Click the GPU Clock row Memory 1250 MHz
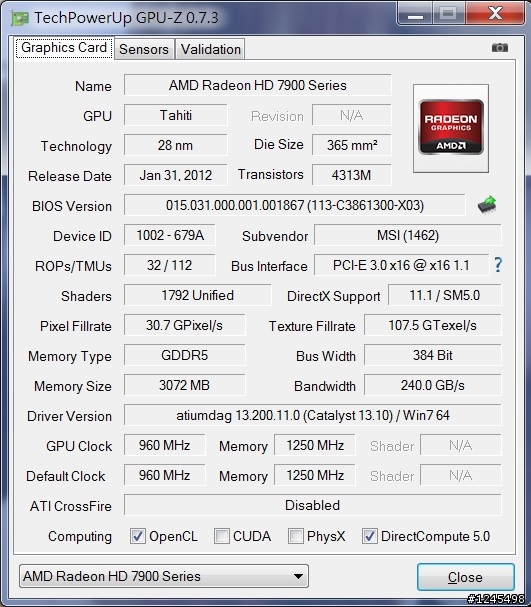The image size is (531, 607). (315, 445)
